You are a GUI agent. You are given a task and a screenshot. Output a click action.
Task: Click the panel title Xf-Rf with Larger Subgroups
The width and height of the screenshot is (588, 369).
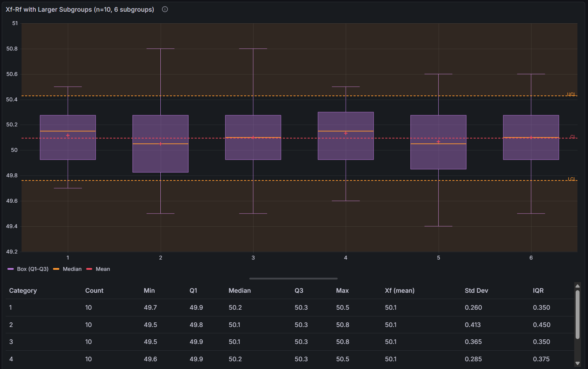coord(80,10)
